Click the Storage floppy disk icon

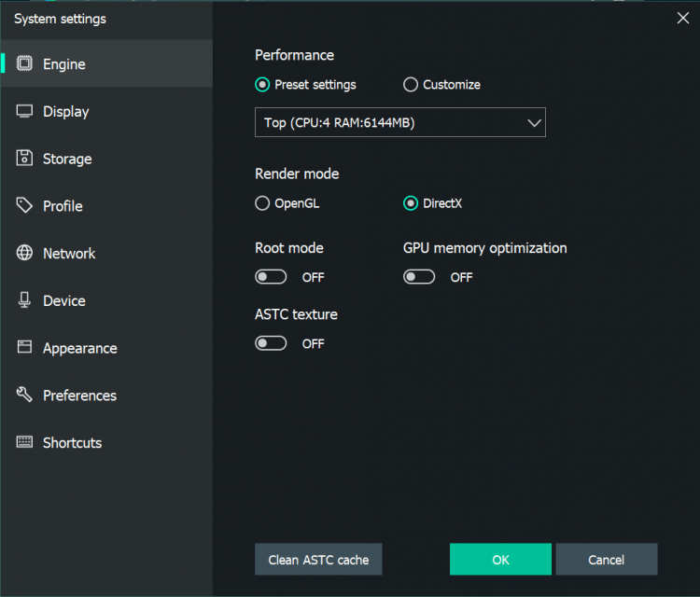tap(25, 159)
